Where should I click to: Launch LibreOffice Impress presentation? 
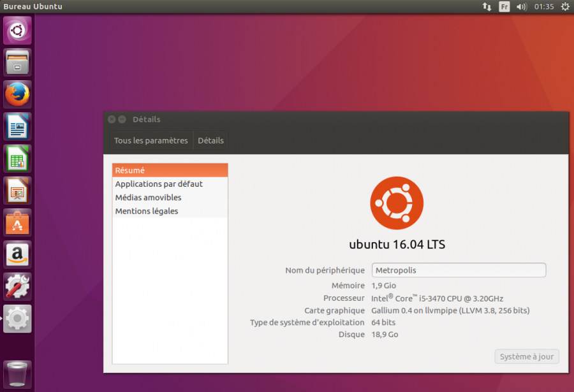(x=17, y=191)
